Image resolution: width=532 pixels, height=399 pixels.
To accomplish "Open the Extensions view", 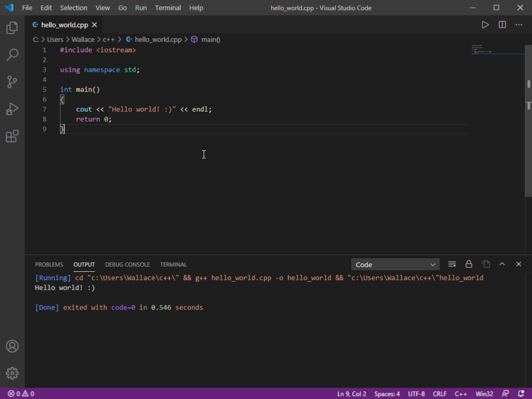I will (x=12, y=136).
